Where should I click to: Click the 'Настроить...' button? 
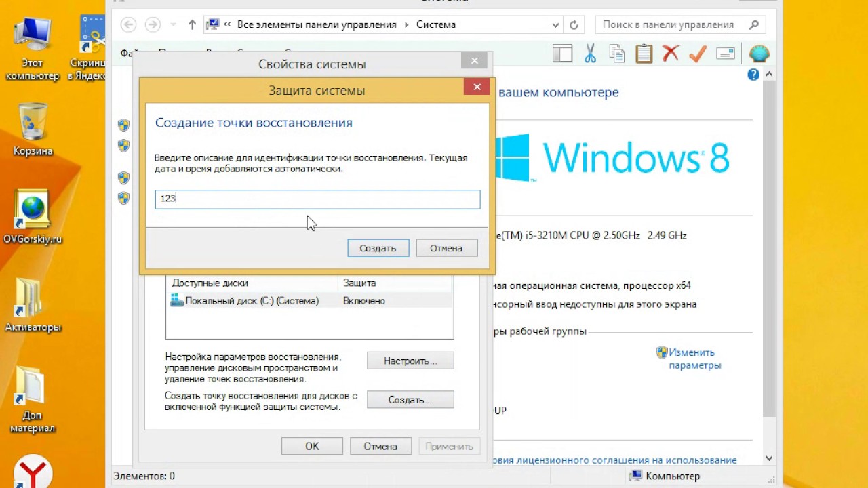(x=410, y=361)
